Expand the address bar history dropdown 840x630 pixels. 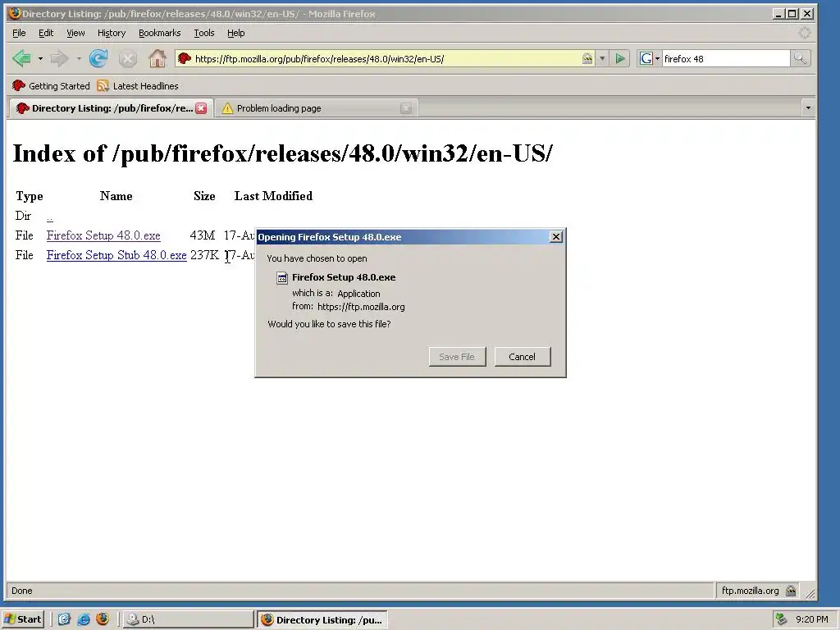[602, 58]
